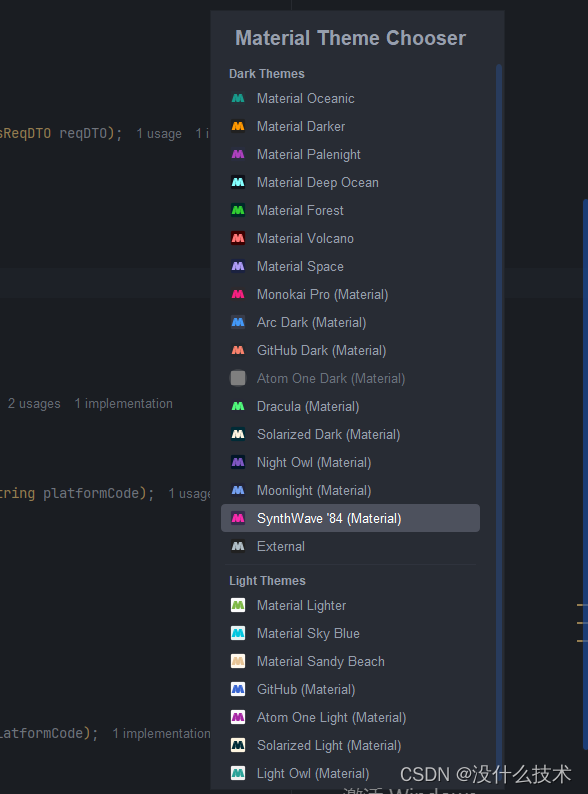Click the Solarized Dark theme icon
This screenshot has height=794, width=588.
pos(238,434)
